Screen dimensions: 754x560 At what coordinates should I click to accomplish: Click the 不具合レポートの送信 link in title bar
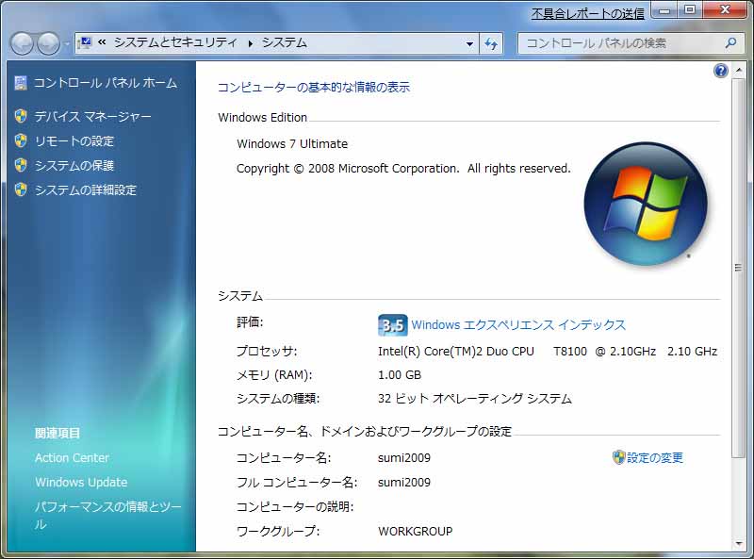pyautogui.click(x=587, y=13)
